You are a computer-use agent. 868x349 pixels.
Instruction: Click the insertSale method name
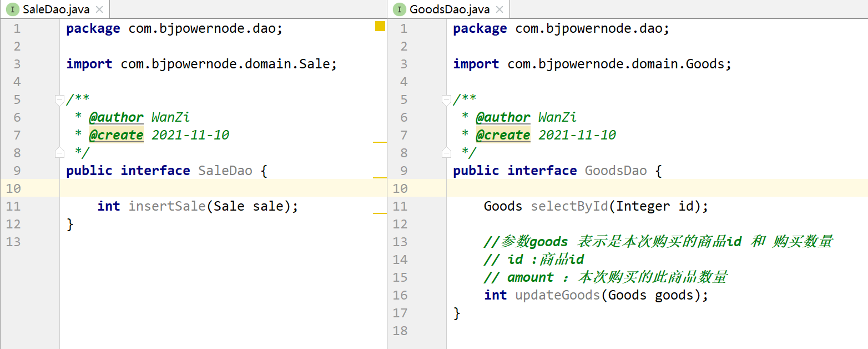168,206
